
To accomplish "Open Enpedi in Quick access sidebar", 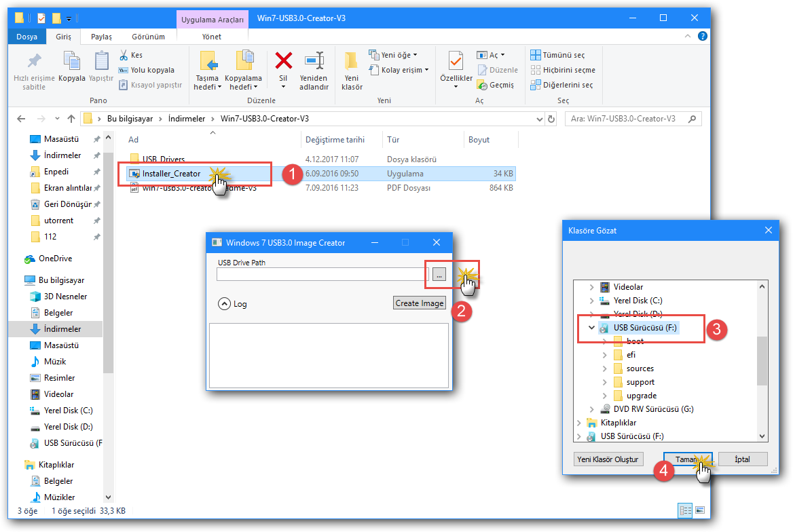I will pyautogui.click(x=56, y=172).
